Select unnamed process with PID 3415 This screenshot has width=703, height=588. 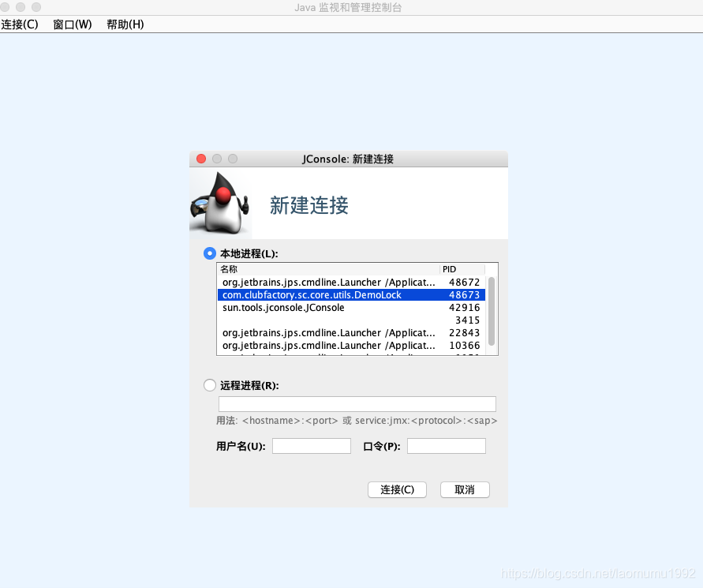tap(351, 320)
